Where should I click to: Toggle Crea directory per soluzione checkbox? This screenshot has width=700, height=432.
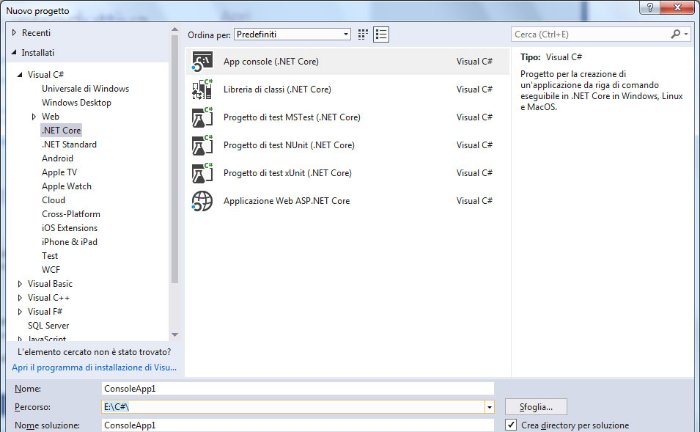pos(511,425)
